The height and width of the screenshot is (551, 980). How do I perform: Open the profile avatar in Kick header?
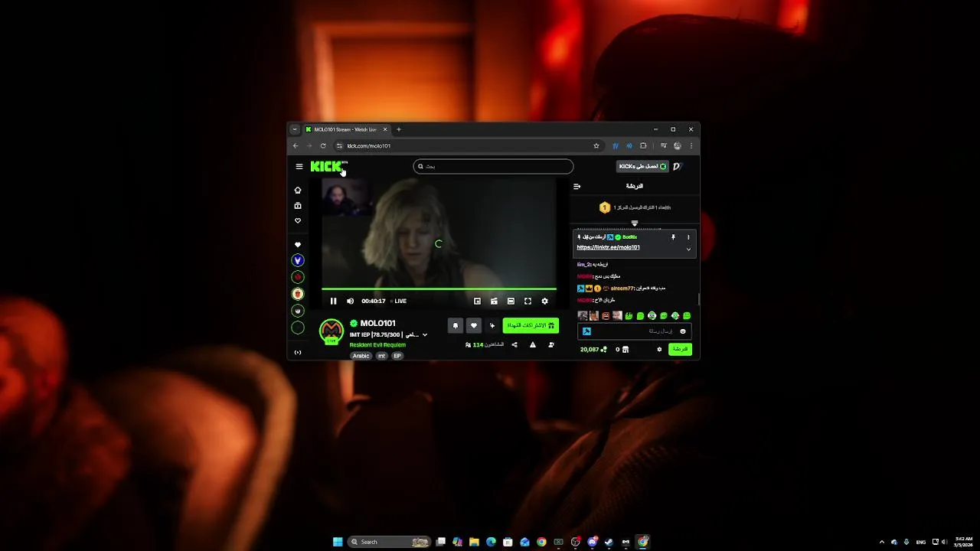[677, 166]
